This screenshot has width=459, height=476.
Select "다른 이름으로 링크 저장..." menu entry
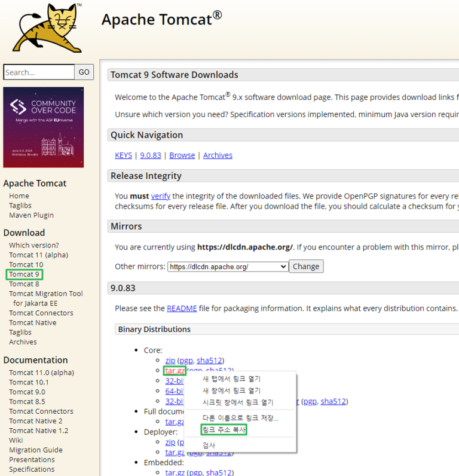pos(240,418)
